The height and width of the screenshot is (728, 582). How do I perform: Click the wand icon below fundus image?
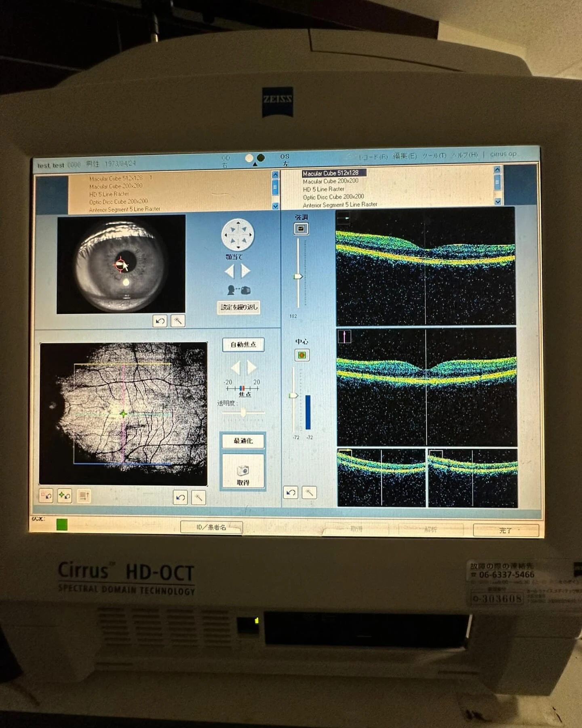click(198, 497)
